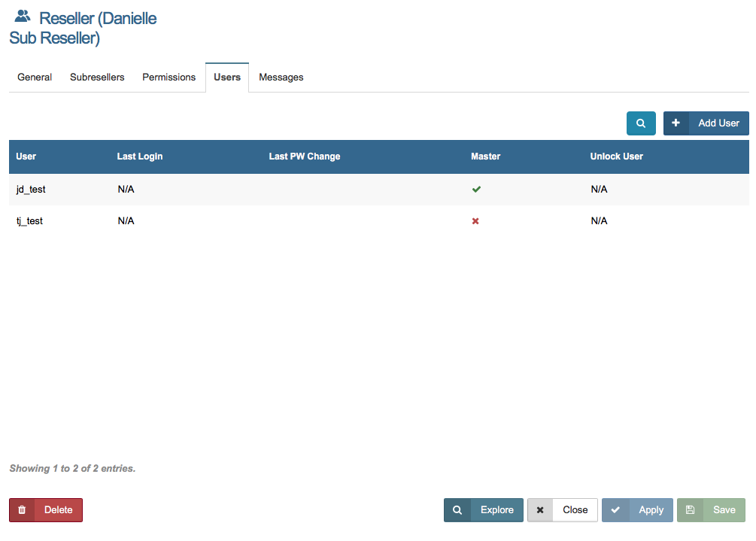The width and height of the screenshot is (756, 541).
Task: Toggle the green Master checkmark for jd_test
Action: pyautogui.click(x=475, y=190)
